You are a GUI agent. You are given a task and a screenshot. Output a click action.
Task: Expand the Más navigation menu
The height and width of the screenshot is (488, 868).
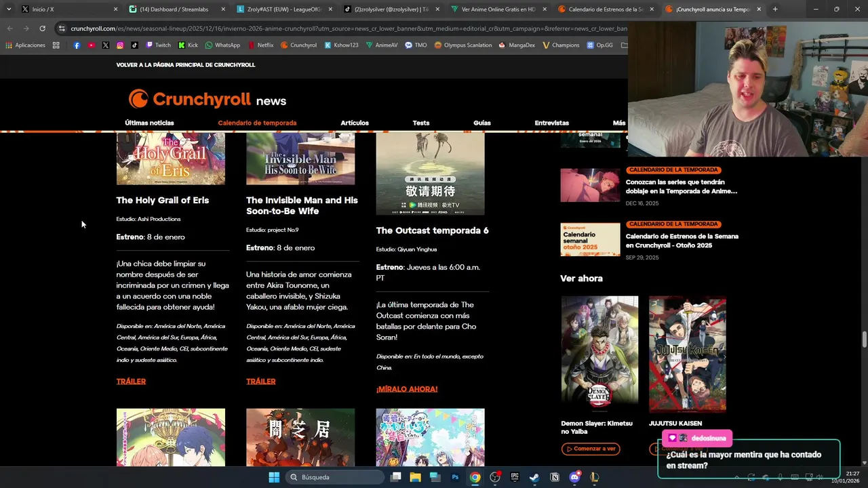[x=619, y=123]
